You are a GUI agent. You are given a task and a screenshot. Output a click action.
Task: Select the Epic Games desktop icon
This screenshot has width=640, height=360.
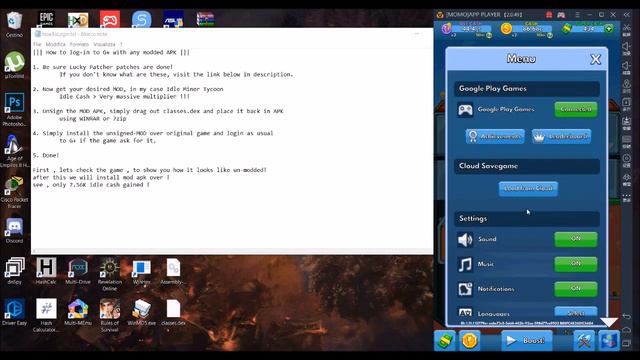46,19
